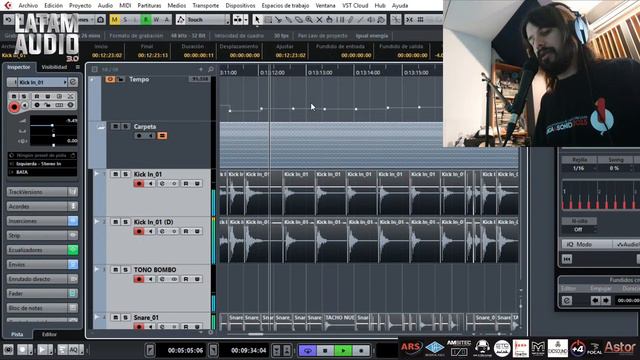
Task: Open the auto-scroll options dropdown in toolbar
Action: (x=246, y=20)
